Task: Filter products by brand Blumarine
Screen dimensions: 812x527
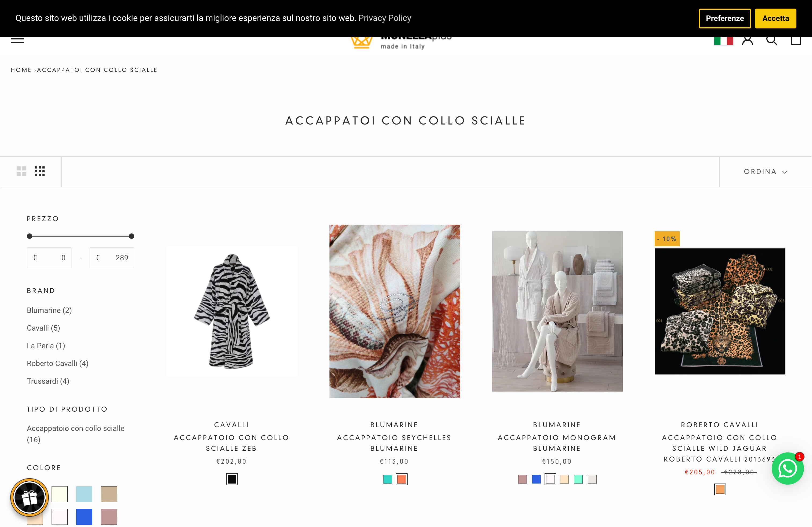Action: (49, 310)
